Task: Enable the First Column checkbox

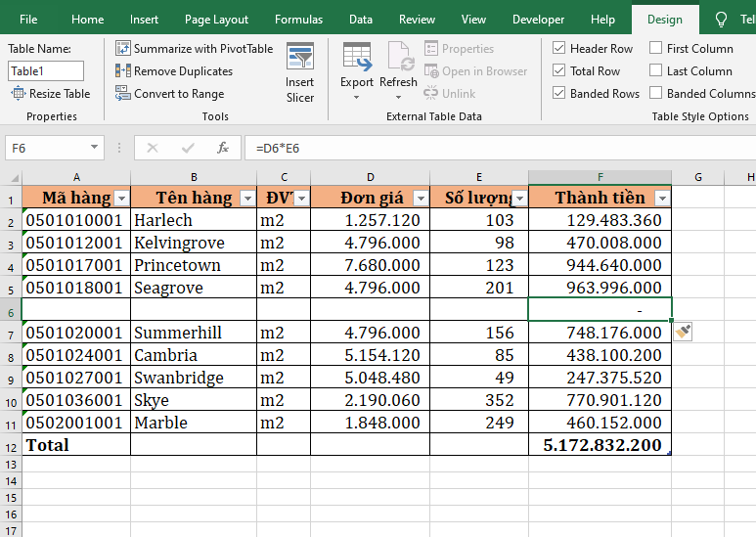Action: (x=655, y=48)
